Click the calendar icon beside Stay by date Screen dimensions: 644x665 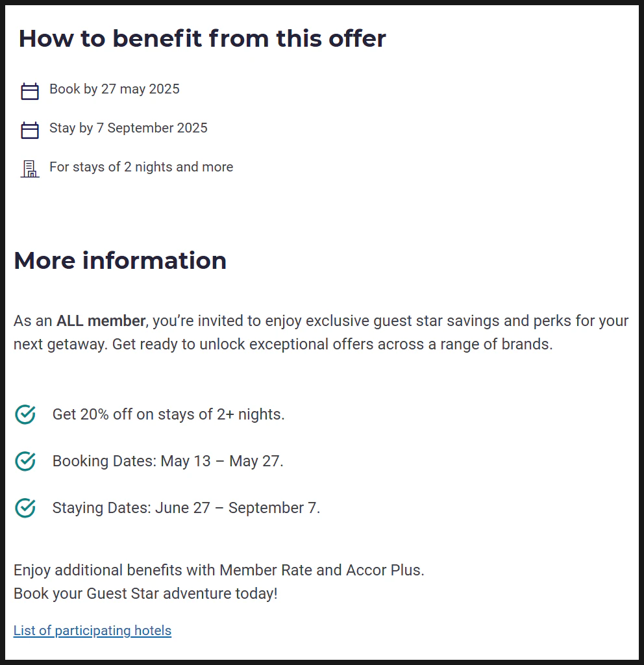click(30, 130)
